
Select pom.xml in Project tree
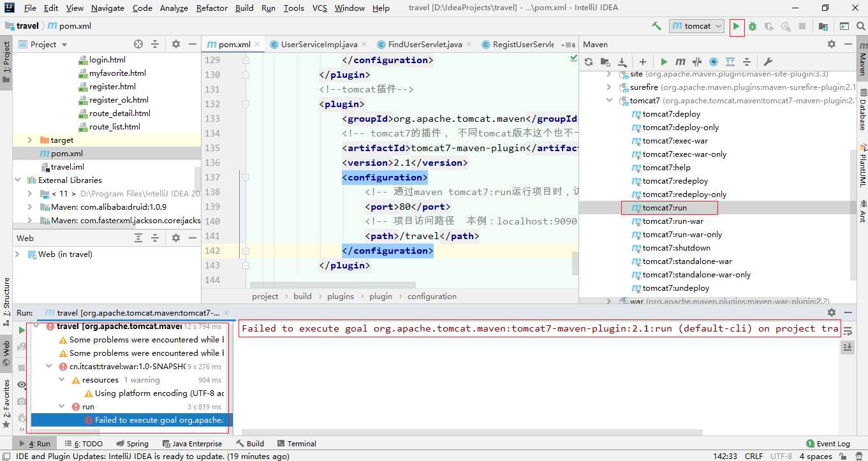(66, 153)
